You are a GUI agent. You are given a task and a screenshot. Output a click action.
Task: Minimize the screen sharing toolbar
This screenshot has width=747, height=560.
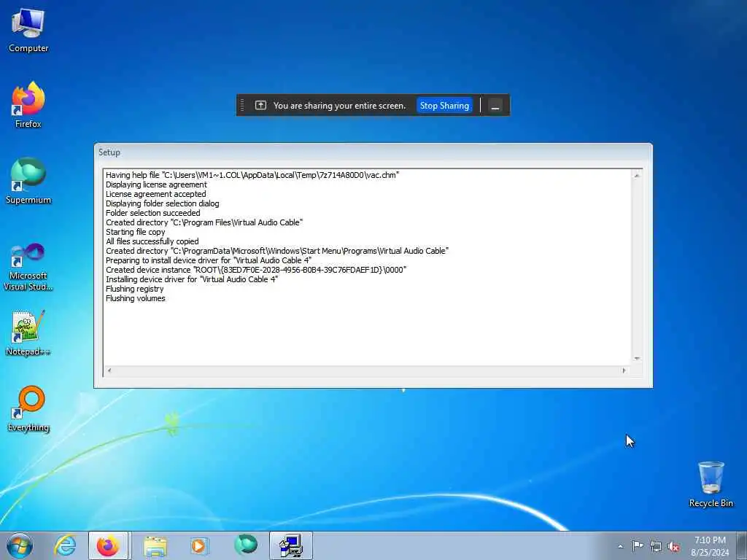pyautogui.click(x=495, y=106)
